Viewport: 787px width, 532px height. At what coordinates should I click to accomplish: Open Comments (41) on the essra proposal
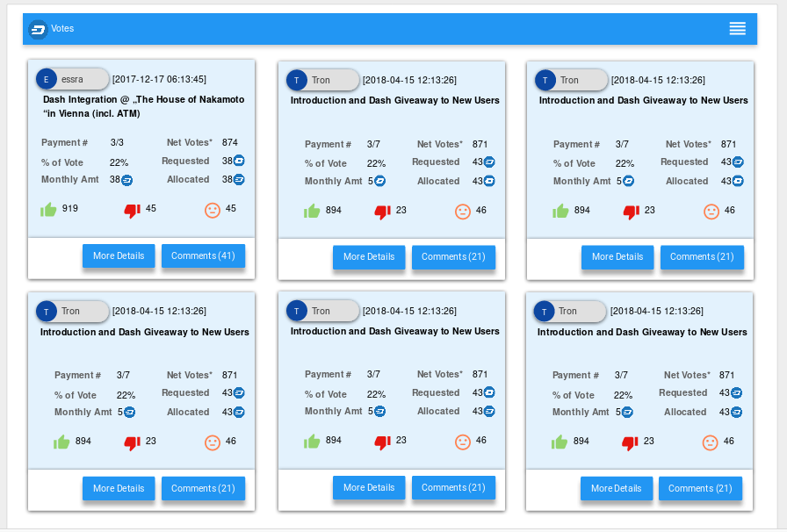(x=203, y=256)
